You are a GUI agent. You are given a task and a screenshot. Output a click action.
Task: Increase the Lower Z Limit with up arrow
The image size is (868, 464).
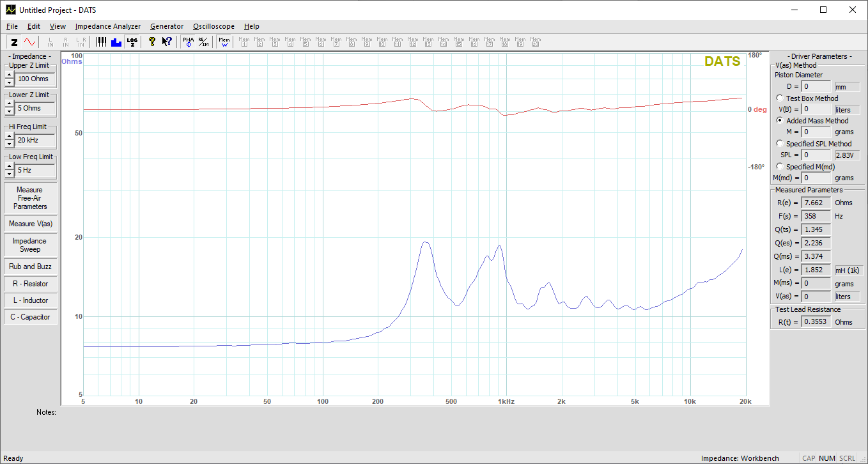(9, 104)
